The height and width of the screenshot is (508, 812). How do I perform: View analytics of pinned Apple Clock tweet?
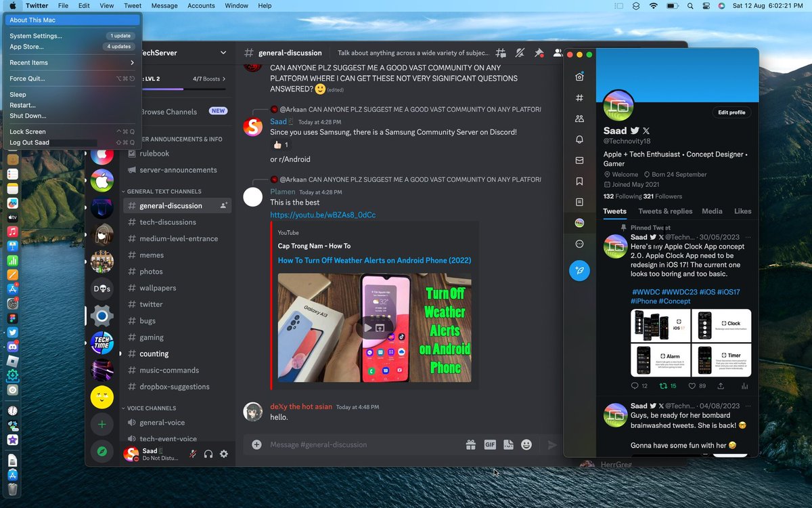coord(745,386)
